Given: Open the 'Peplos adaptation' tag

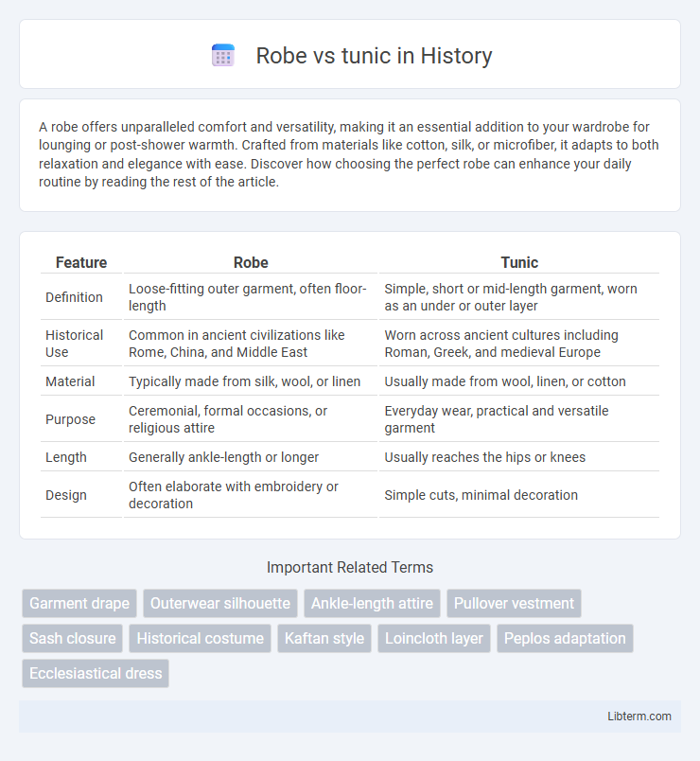Looking at the screenshot, I should coord(565,638).
